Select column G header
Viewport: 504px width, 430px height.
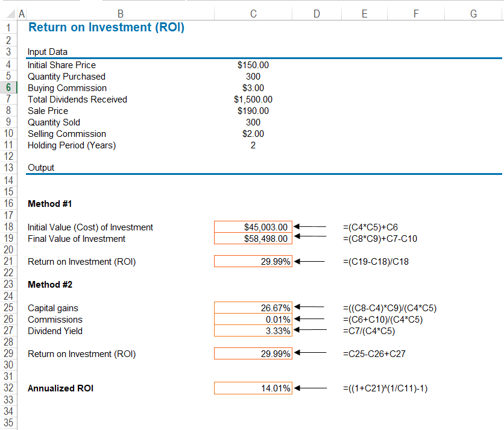click(x=473, y=12)
